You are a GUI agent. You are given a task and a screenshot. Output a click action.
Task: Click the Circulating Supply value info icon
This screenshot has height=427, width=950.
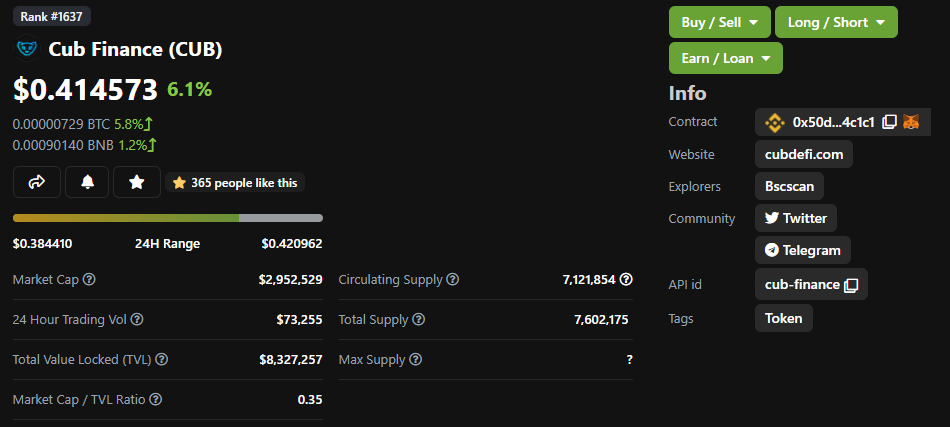coord(626,280)
